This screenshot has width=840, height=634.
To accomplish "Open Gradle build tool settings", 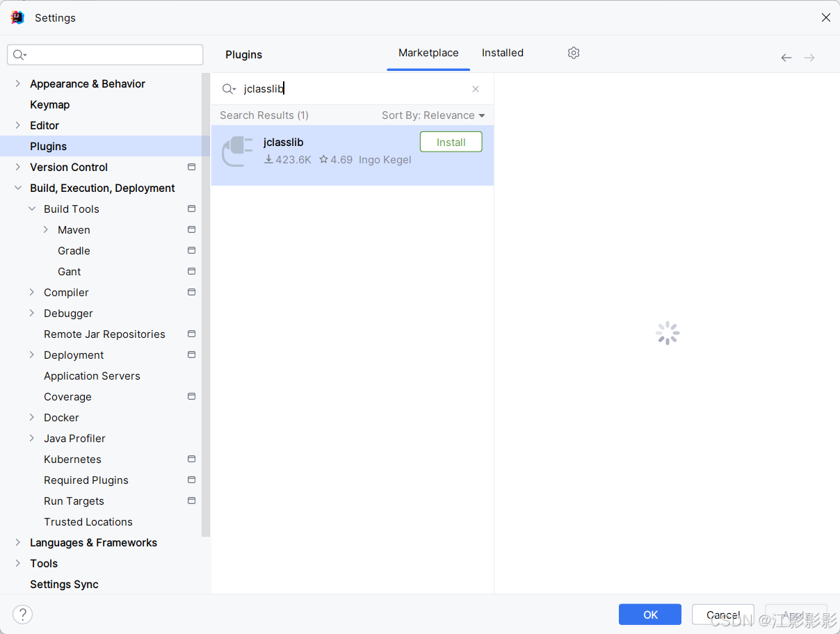I will (74, 250).
